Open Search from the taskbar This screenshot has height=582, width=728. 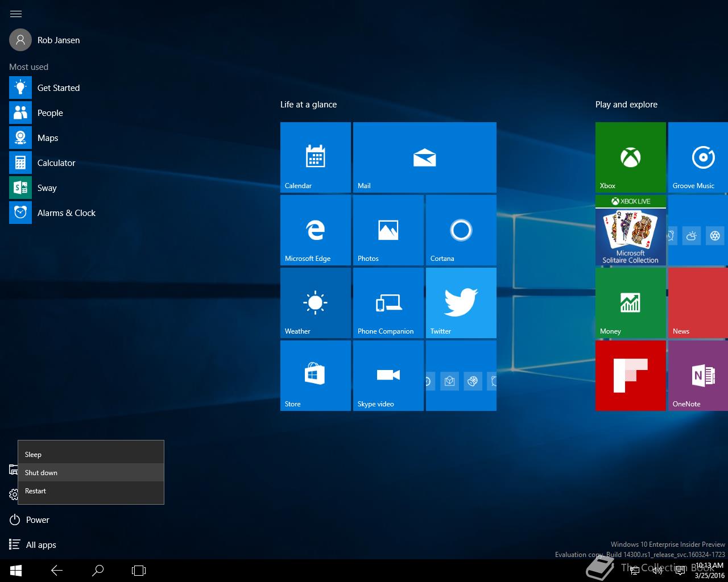(98, 571)
